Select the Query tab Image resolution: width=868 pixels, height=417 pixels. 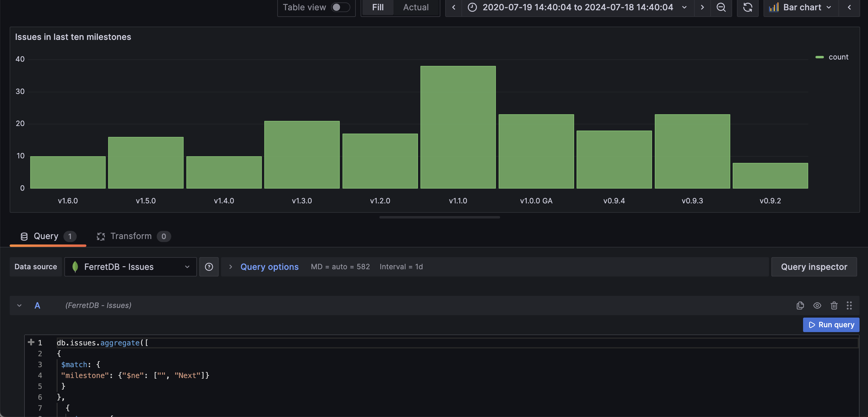45,235
